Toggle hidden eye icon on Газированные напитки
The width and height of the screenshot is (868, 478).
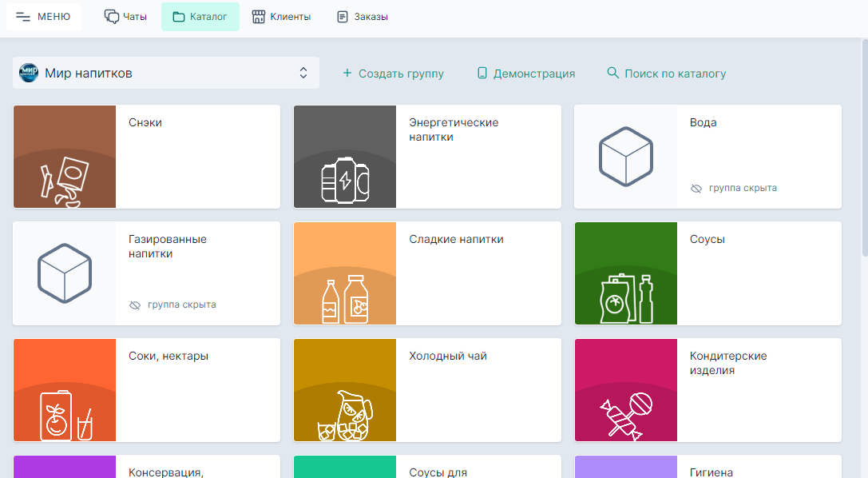point(135,305)
